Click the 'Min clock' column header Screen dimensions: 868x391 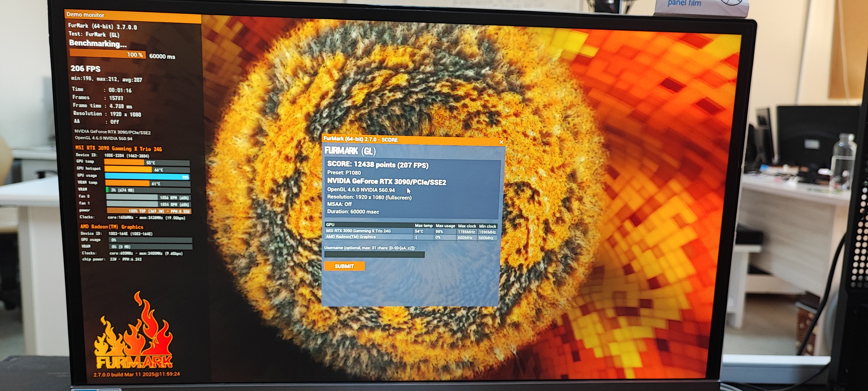tap(488, 226)
